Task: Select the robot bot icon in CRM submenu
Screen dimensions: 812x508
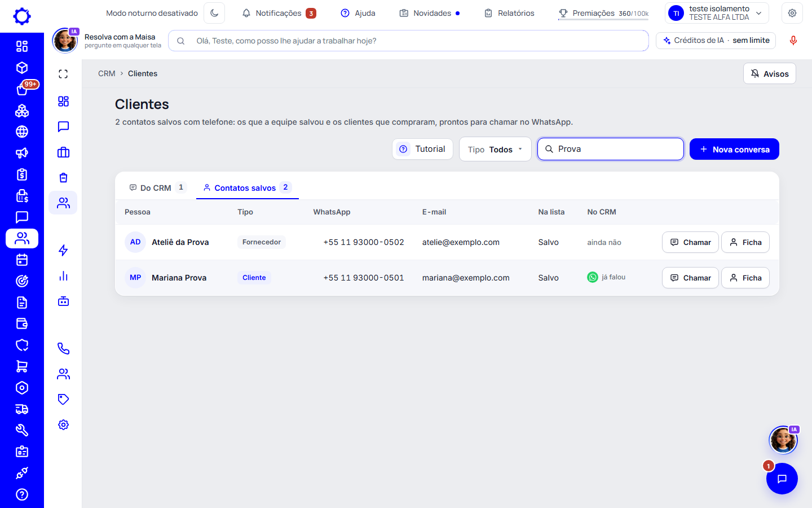Action: click(x=63, y=301)
